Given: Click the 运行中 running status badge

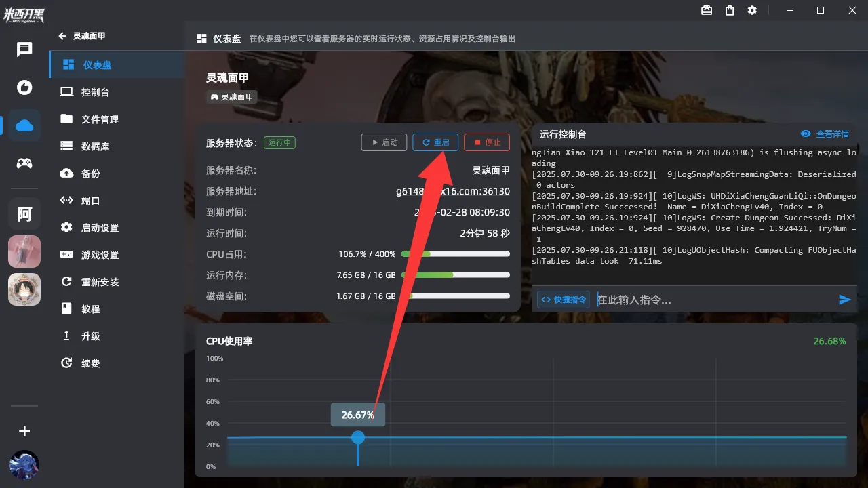Looking at the screenshot, I should tap(279, 142).
